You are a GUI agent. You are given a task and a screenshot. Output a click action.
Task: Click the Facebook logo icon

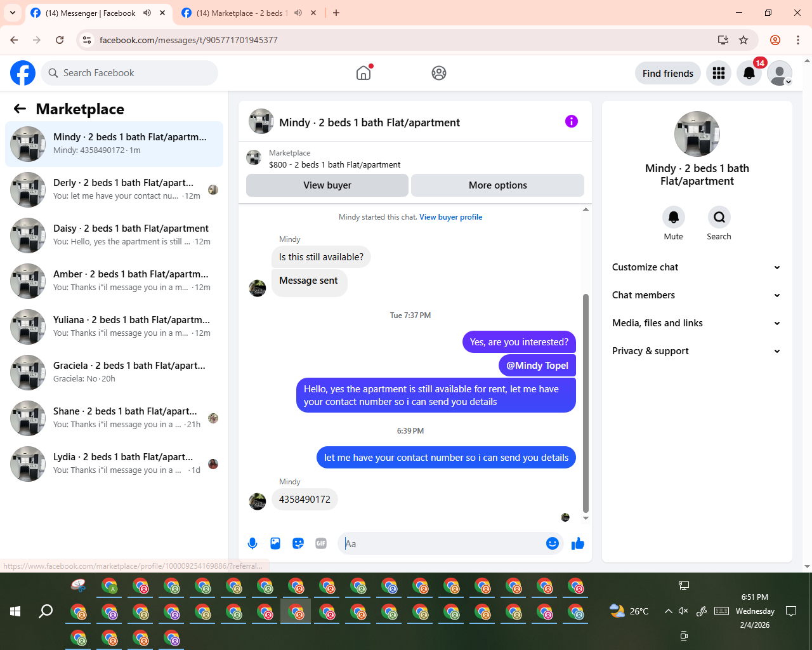point(23,73)
